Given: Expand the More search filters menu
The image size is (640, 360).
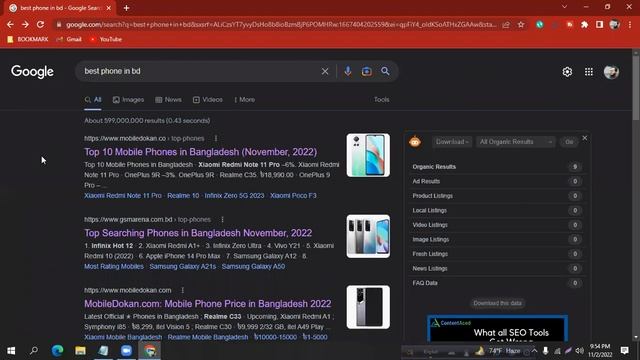Looking at the screenshot, I should coord(244,100).
